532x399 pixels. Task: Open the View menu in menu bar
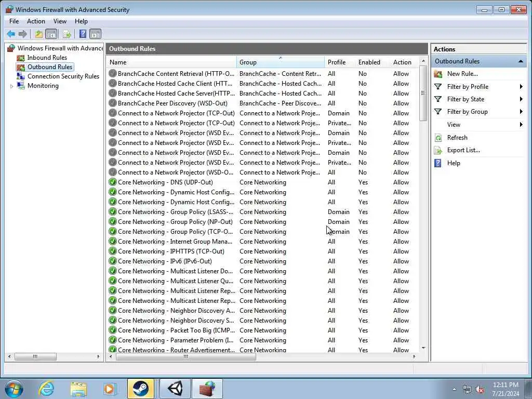point(60,21)
